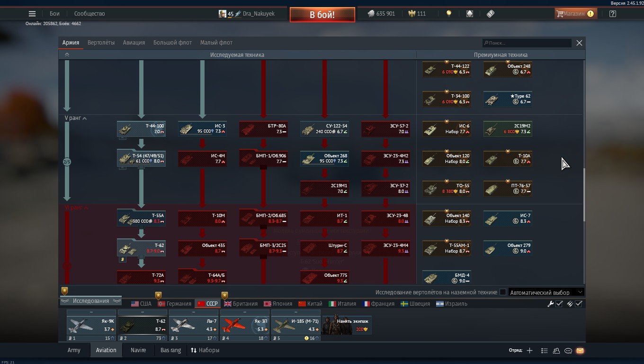Open the help question mark icon

[x=613, y=14]
